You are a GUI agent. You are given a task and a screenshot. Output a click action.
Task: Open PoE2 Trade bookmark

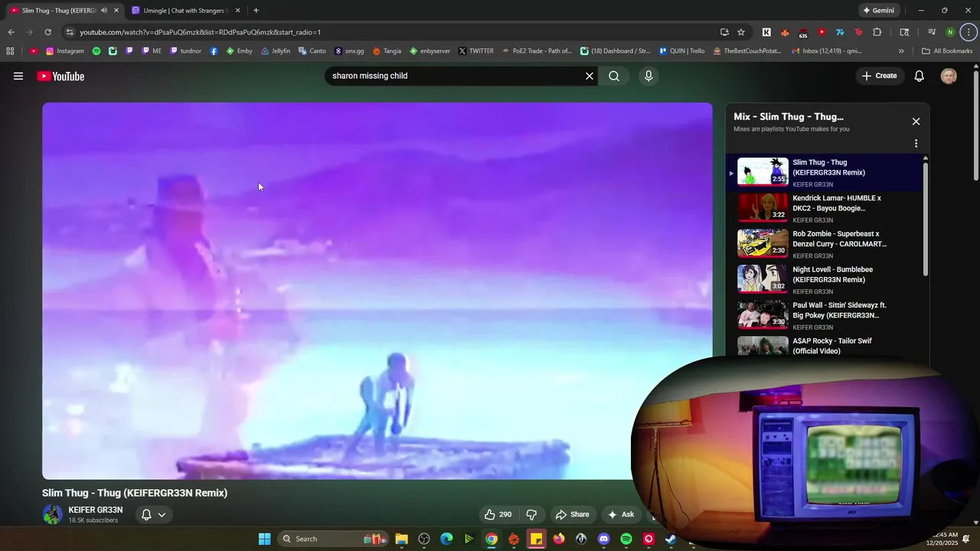tap(537, 51)
